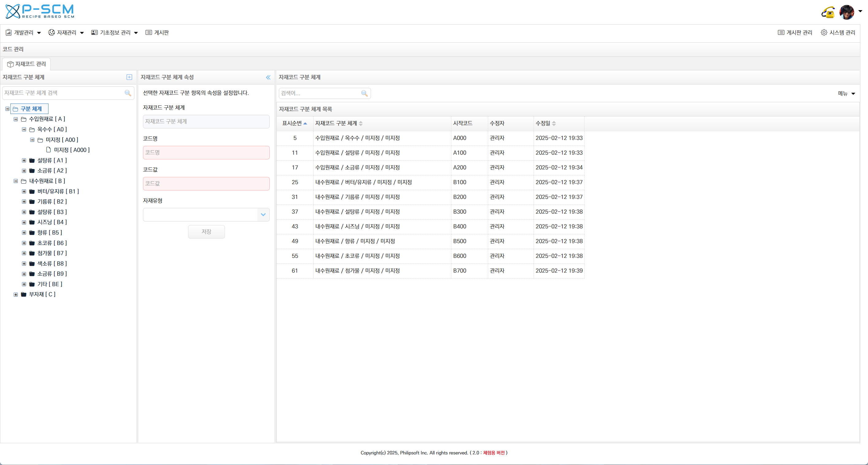The image size is (868, 465).
Task: Click the 시스템 관리 gear icon
Action: pos(824,33)
